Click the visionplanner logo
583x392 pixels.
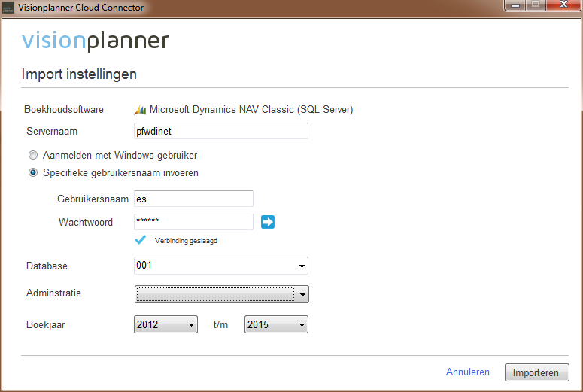click(x=96, y=41)
